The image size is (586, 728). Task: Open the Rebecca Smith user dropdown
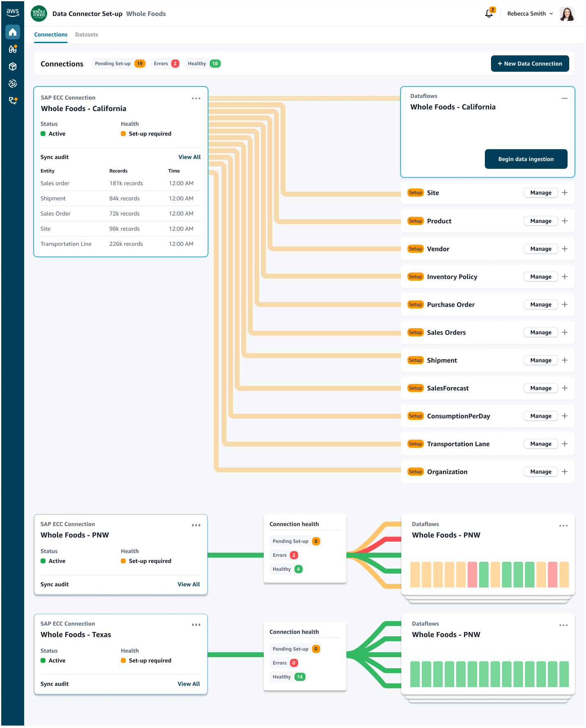tap(530, 14)
